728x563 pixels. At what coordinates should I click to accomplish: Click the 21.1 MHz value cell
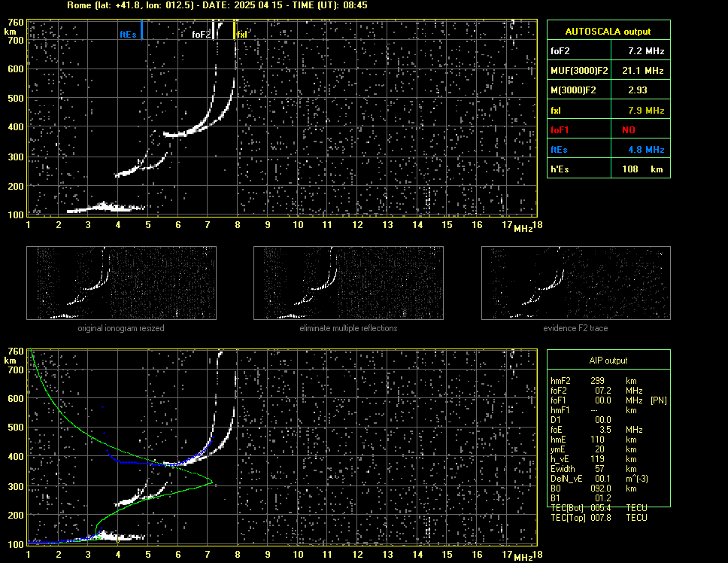(641, 71)
